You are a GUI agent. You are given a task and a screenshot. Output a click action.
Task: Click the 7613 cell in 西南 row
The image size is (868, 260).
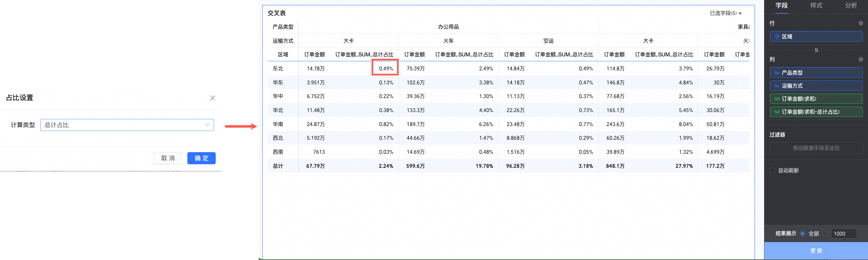[319, 152]
